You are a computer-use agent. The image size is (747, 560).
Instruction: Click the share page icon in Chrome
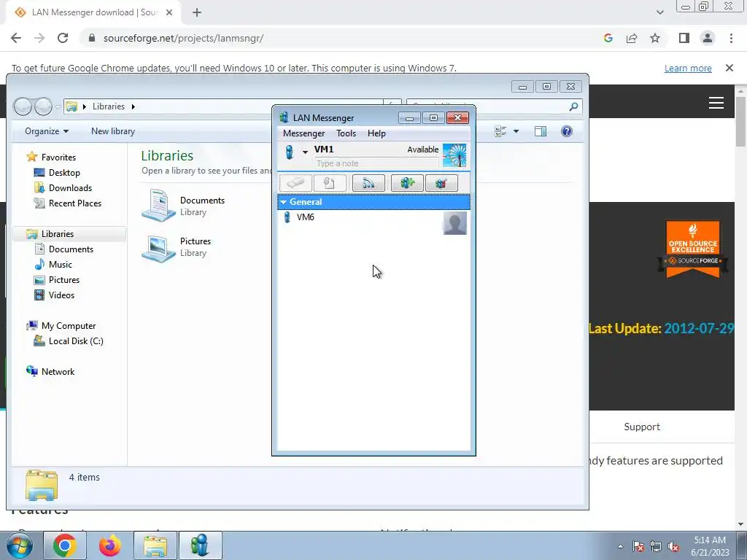(632, 38)
